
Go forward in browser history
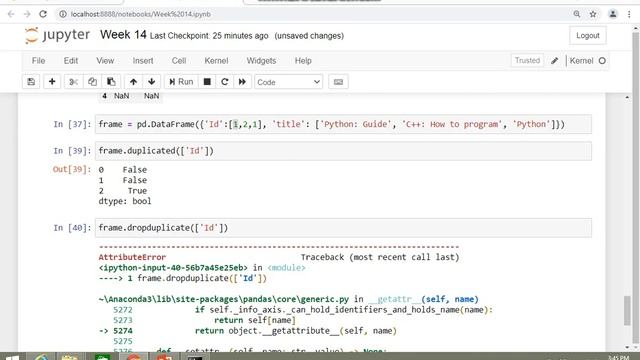pyautogui.click(x=27, y=14)
